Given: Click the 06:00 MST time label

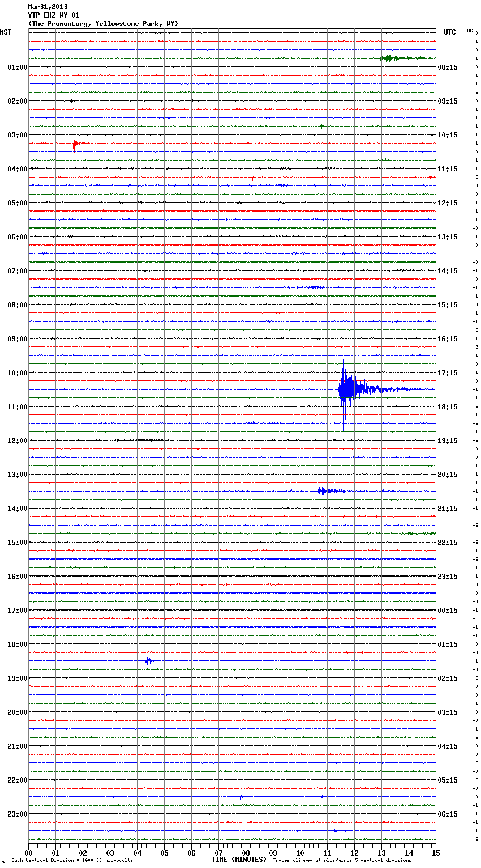Looking at the screenshot, I should click(17, 237).
